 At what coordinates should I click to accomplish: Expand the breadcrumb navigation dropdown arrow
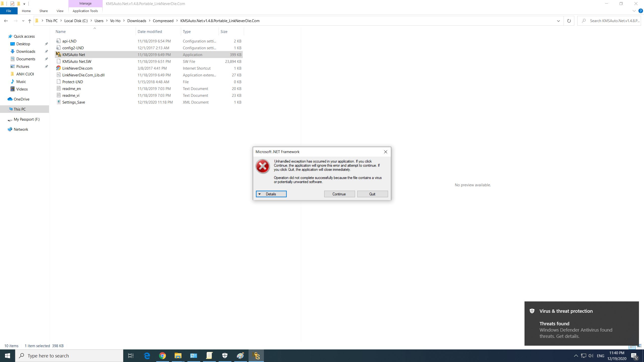click(x=558, y=21)
